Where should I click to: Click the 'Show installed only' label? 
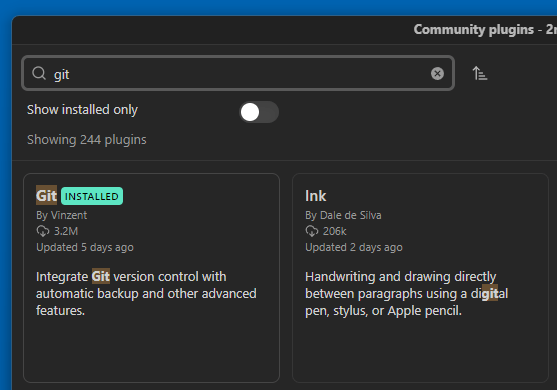point(82,110)
